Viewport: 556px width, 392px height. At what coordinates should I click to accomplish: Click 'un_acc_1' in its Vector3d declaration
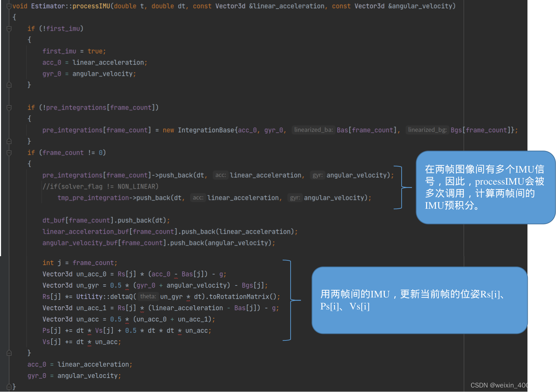[91, 308]
